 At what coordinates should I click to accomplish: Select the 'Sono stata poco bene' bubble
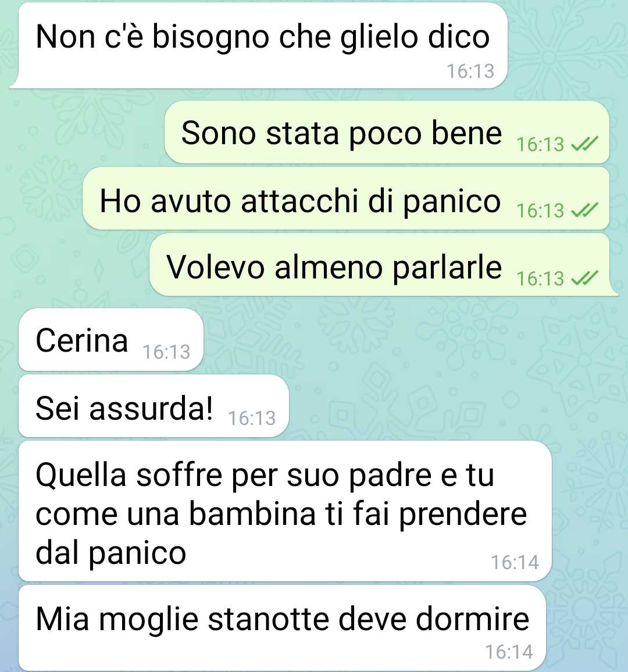click(387, 132)
